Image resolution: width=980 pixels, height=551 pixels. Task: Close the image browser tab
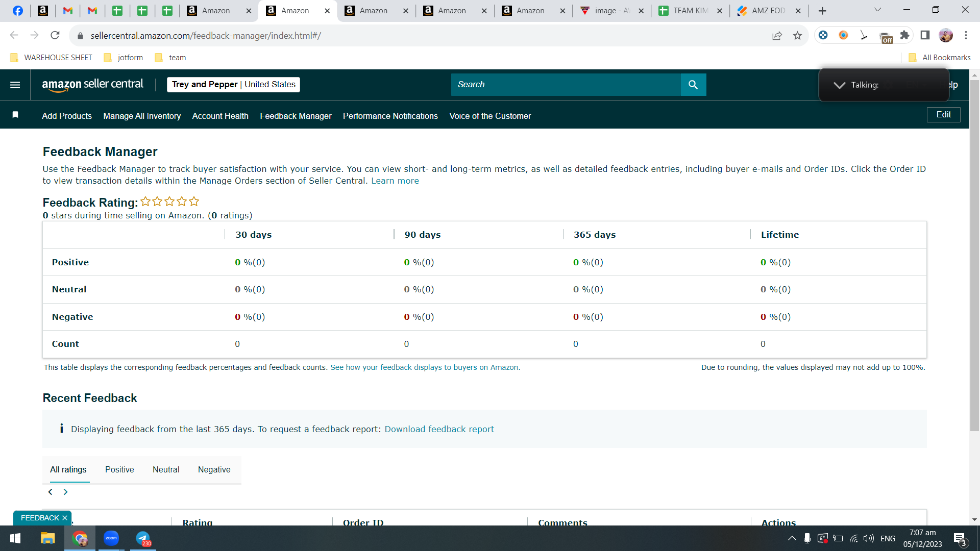(641, 11)
